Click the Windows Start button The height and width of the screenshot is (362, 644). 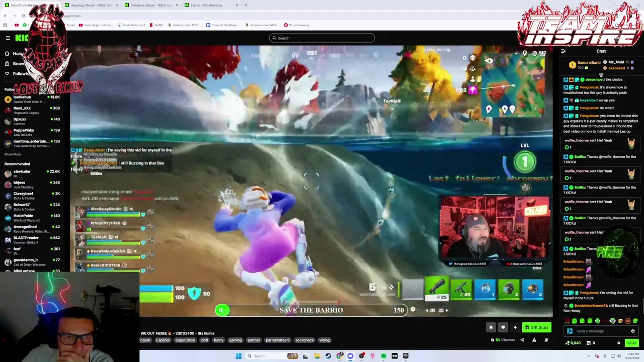(238, 356)
